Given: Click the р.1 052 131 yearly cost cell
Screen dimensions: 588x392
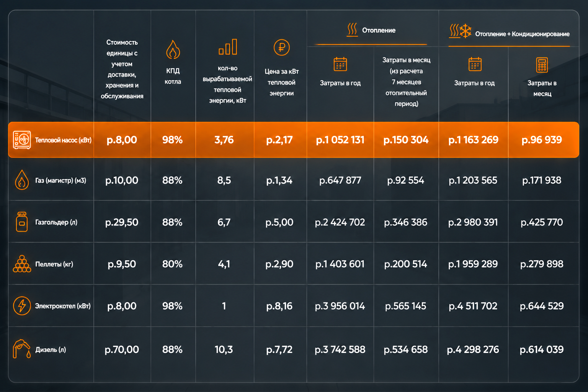Looking at the screenshot, I should click(340, 140).
